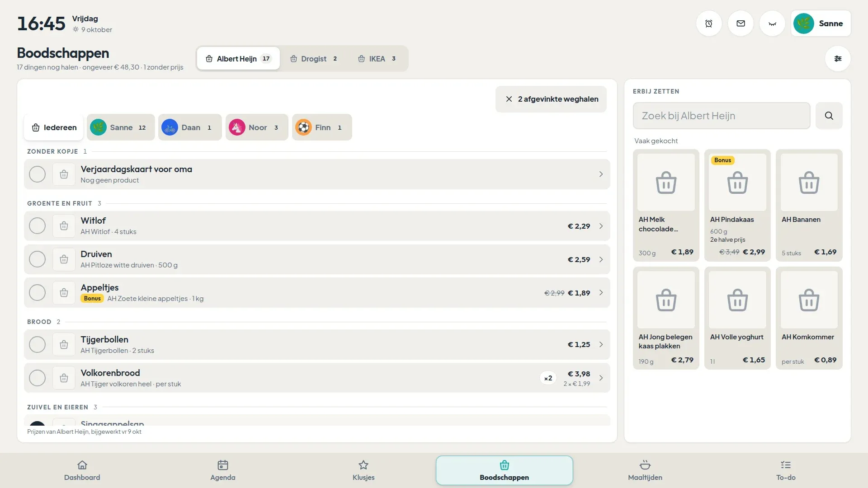
Task: Expand Verjaardagskaart voor oma row chevron
Action: tap(601, 174)
